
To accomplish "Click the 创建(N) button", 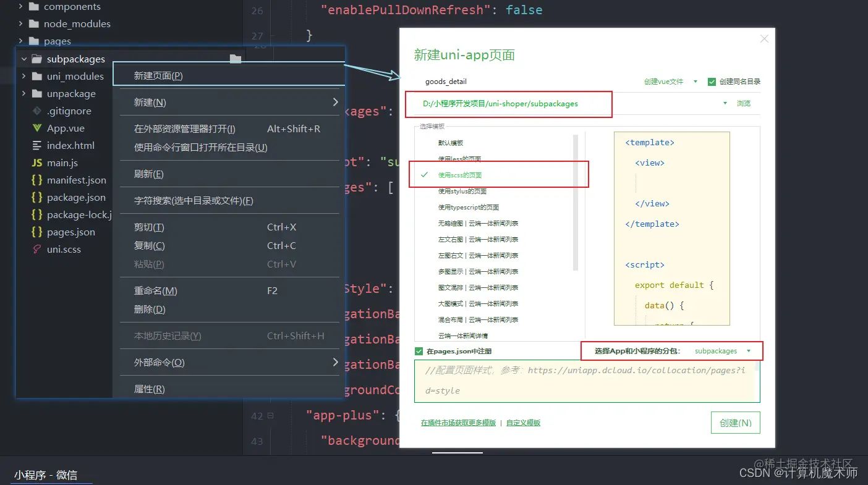I will click(735, 423).
